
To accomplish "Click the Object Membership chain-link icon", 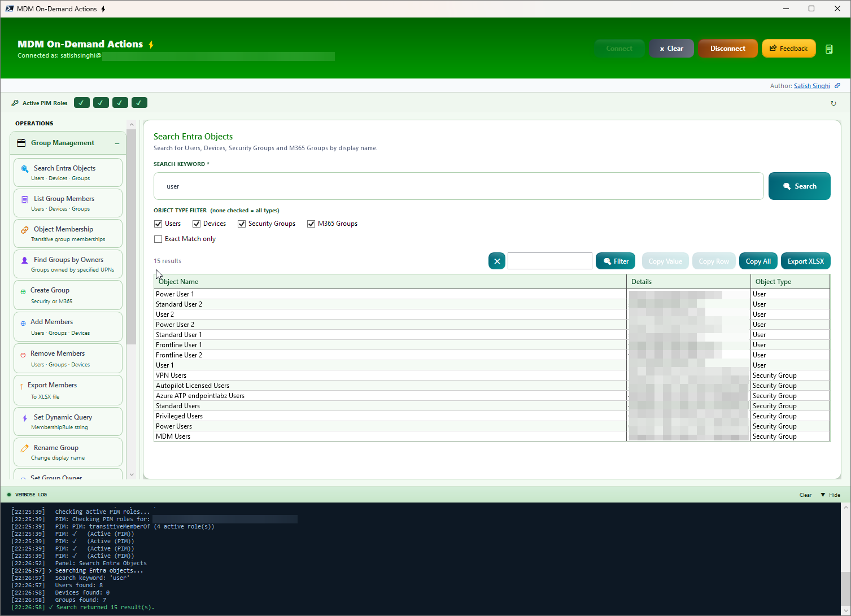I will point(24,229).
